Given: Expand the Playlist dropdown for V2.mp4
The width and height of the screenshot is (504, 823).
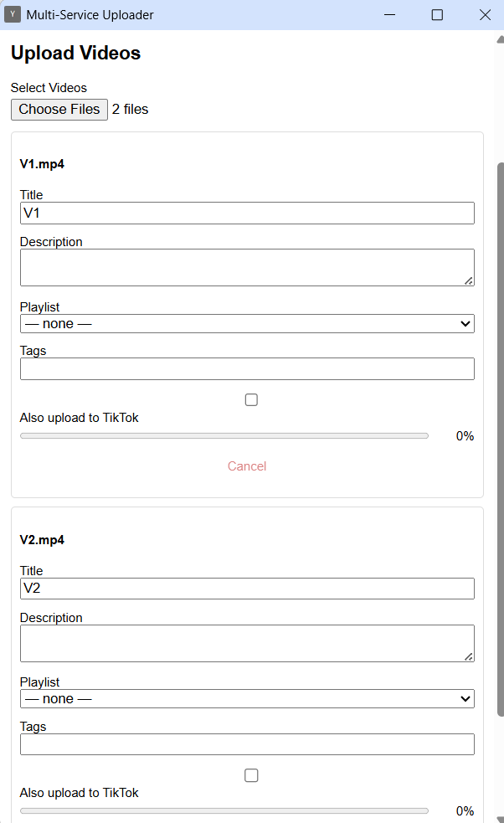Looking at the screenshot, I should pyautogui.click(x=247, y=699).
